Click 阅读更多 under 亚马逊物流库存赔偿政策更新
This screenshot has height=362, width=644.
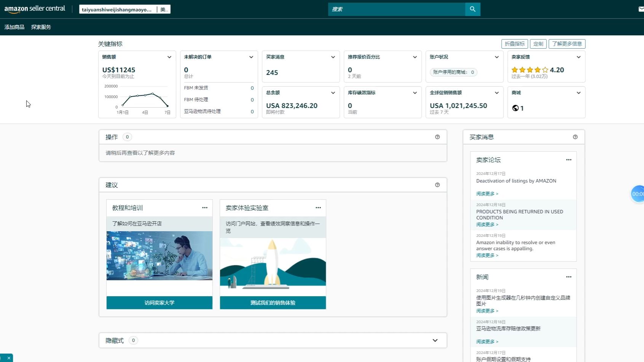pos(487,341)
